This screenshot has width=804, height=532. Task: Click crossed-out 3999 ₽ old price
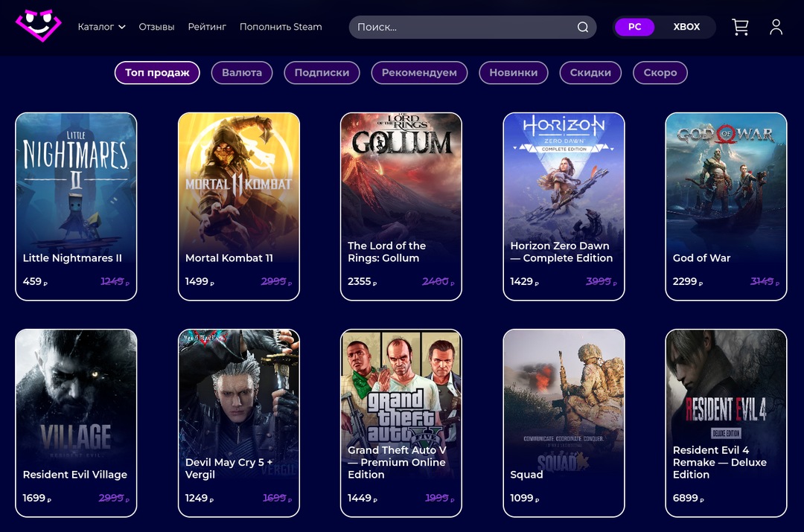[x=601, y=281]
